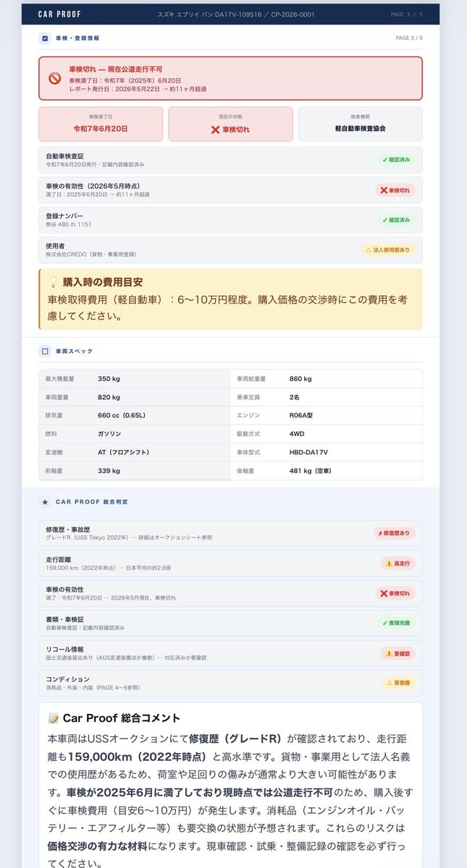This screenshot has width=467, height=868.
Task: Click 後軸重 value 481 kg(空車)
Action: point(313,471)
